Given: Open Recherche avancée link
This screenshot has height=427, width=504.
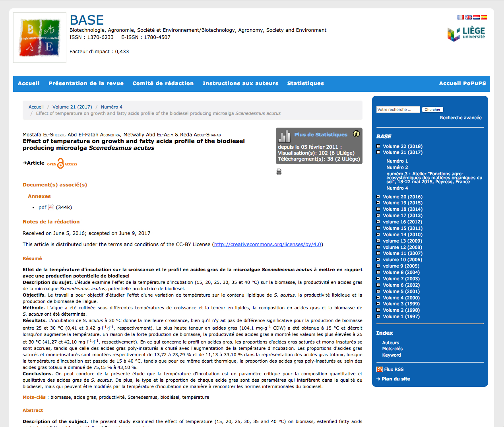Looking at the screenshot, I should point(461,118).
